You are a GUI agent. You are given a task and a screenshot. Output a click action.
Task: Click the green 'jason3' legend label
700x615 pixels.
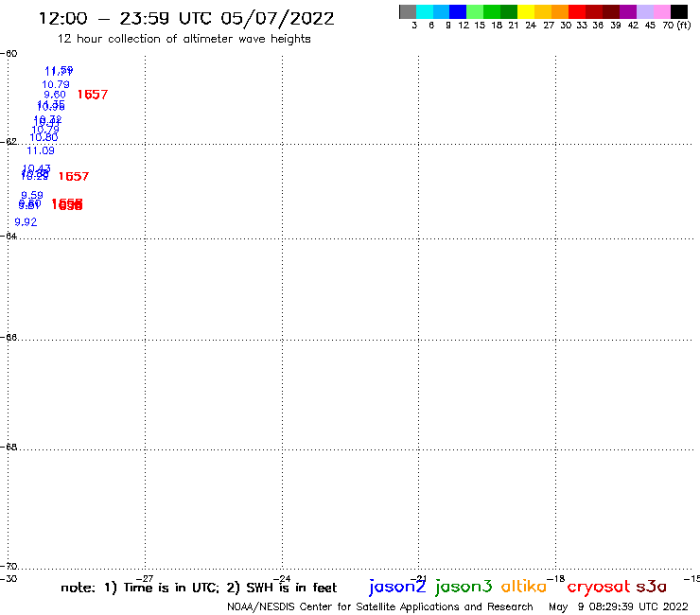pyautogui.click(x=464, y=587)
